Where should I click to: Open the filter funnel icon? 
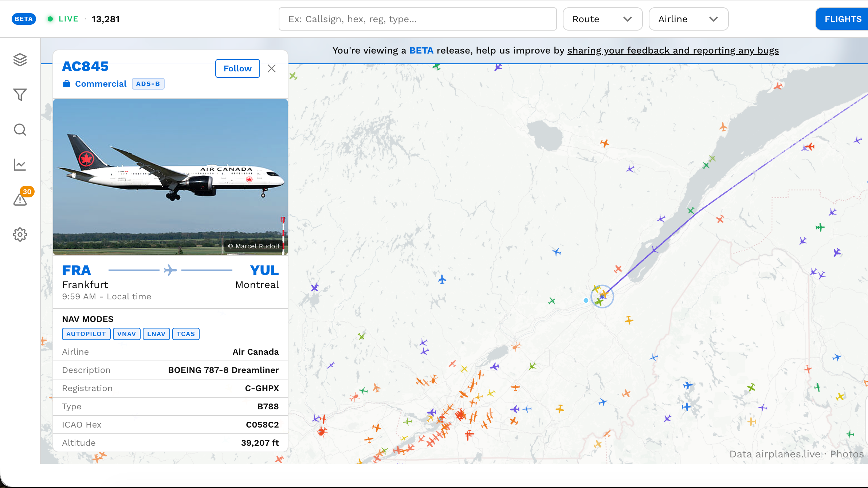[20, 95]
